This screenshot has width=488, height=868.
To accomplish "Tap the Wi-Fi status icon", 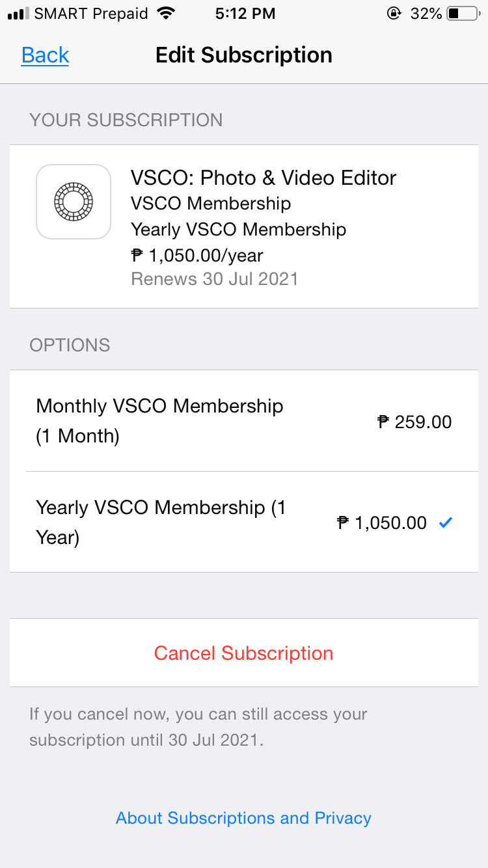I will [x=168, y=14].
